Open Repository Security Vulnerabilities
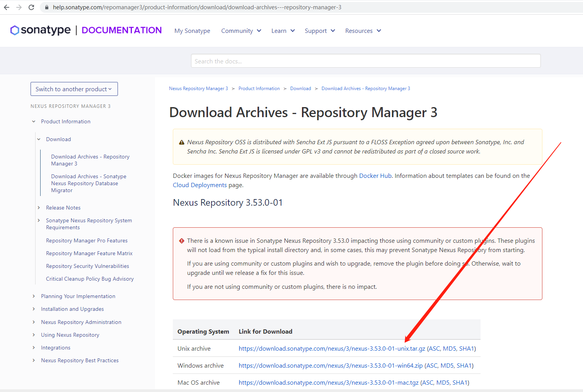The image size is (583, 392). pyautogui.click(x=87, y=266)
